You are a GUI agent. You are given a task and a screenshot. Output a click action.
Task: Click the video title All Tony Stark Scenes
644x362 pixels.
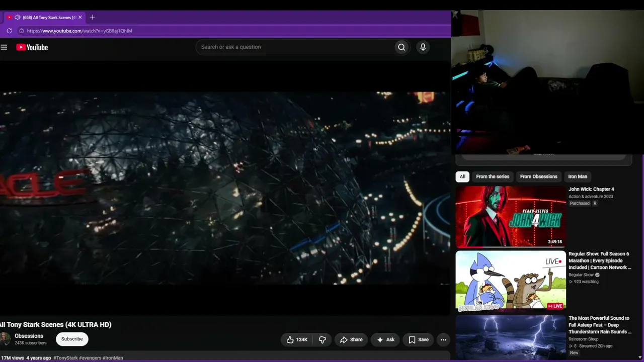[56, 325]
